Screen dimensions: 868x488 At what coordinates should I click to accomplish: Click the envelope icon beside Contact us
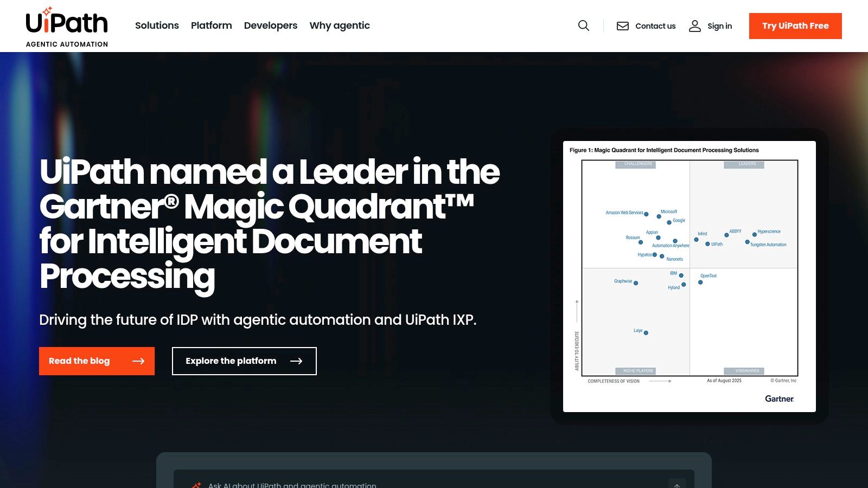pyautogui.click(x=623, y=26)
